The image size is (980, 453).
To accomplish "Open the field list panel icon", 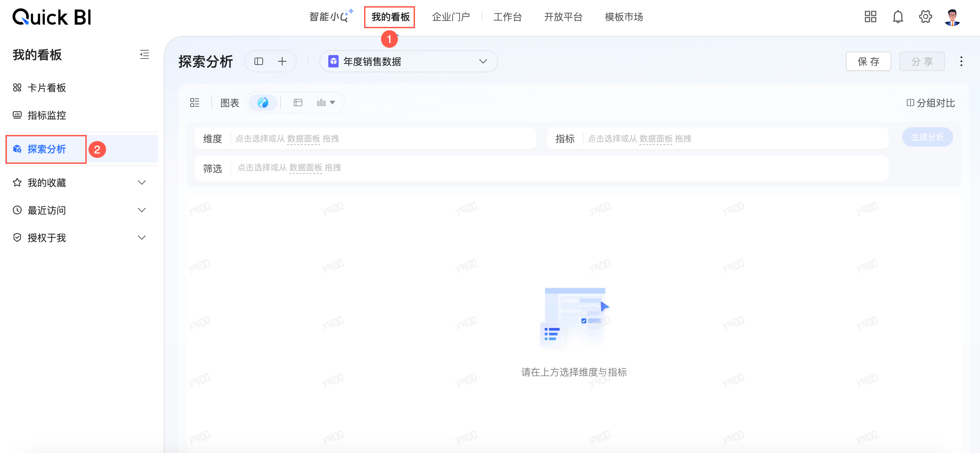I will tap(194, 102).
